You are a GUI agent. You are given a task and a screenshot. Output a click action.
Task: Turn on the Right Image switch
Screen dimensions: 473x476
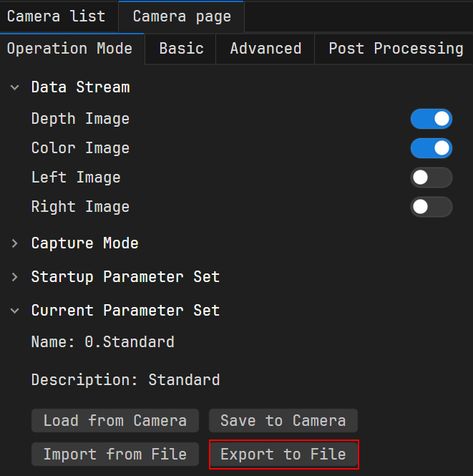tap(431, 207)
